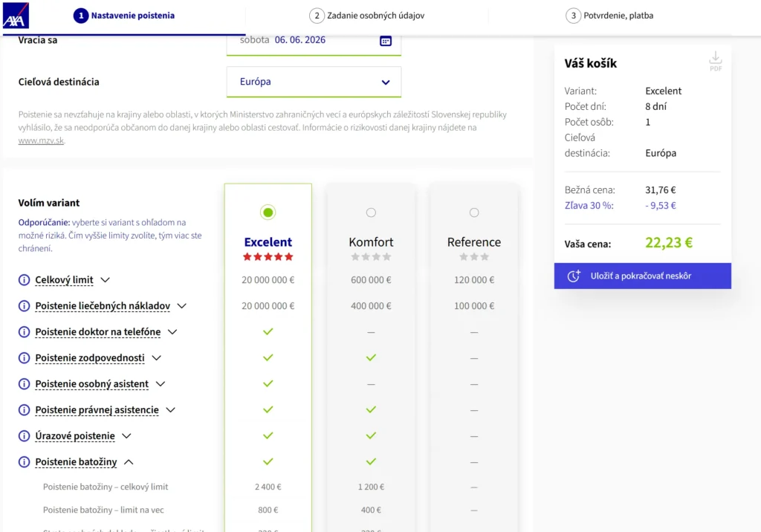The image size is (761, 532).
Task: Click Reference total limit 120 000 €
Action: 474,280
